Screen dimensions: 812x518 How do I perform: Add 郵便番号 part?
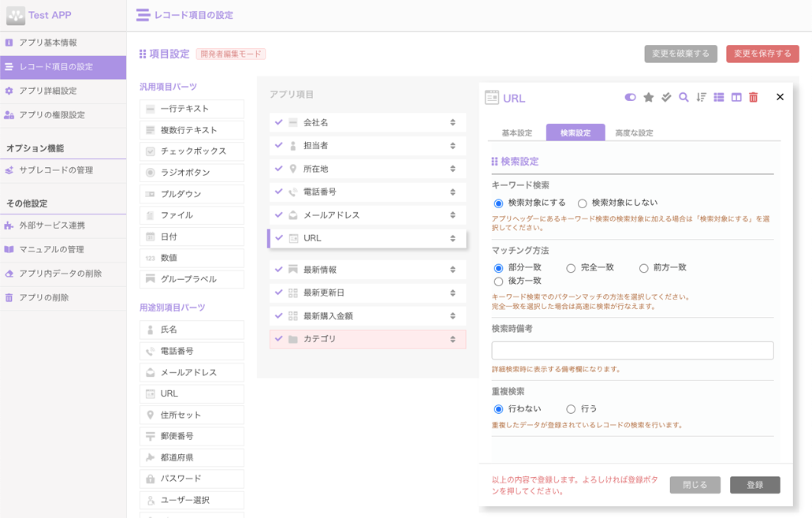tap(192, 436)
